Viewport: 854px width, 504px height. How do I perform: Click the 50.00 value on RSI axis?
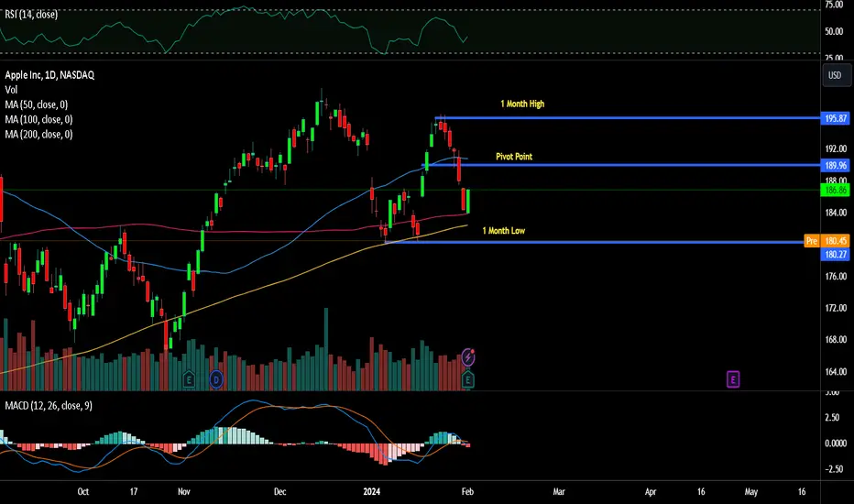(x=835, y=31)
